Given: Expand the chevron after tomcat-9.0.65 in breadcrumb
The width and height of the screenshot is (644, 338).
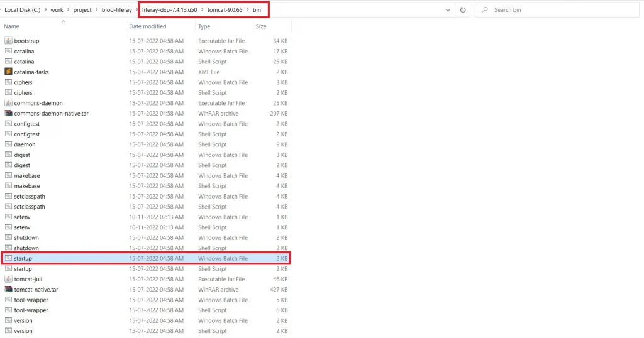Looking at the screenshot, I should [247, 10].
